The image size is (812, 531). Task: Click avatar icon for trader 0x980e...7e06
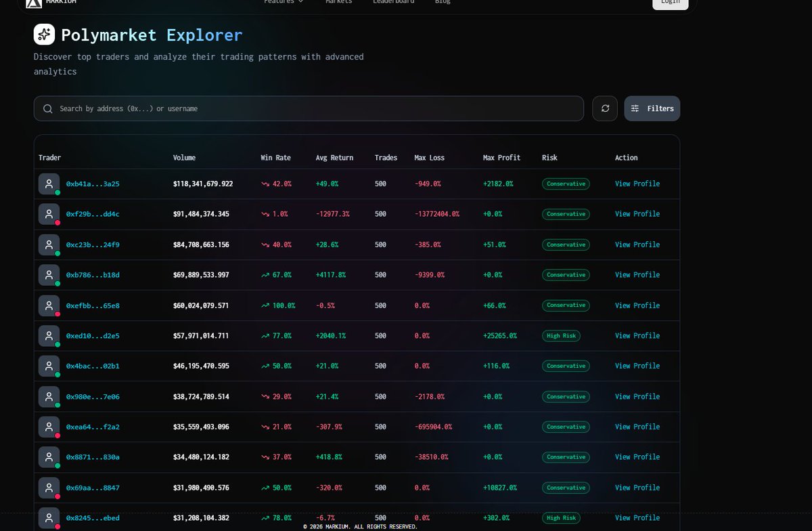(x=49, y=396)
